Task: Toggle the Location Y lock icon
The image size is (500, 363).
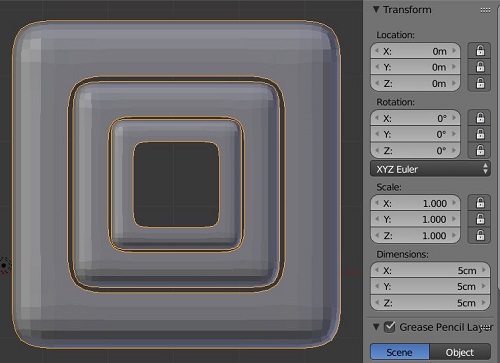Action: click(479, 67)
